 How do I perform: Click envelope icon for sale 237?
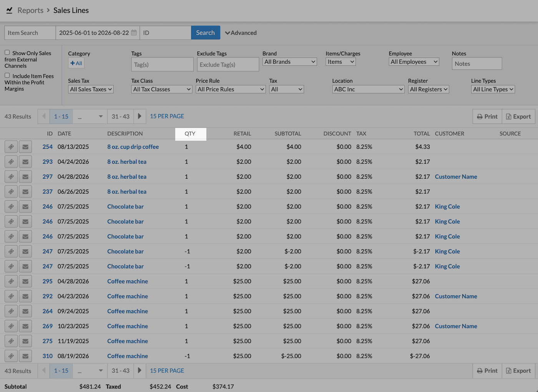point(25,192)
